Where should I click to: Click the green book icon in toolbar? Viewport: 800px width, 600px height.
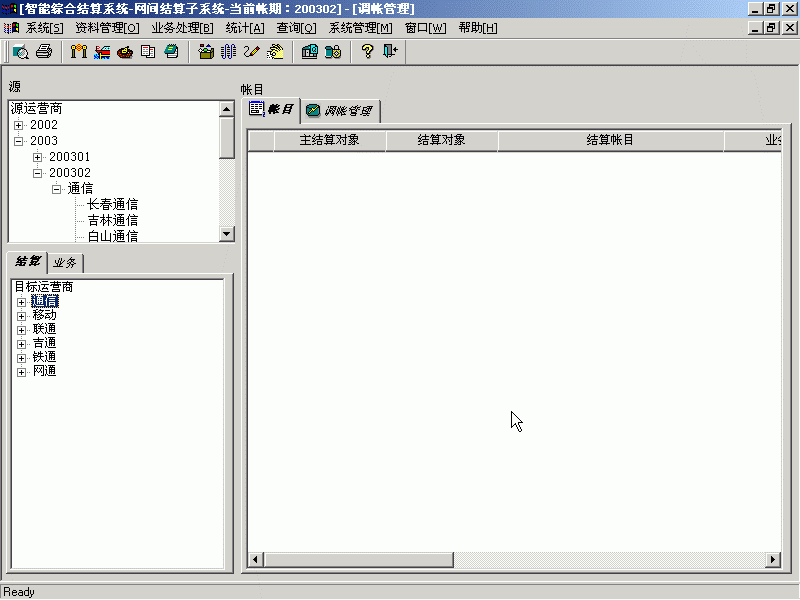click(x=171, y=52)
